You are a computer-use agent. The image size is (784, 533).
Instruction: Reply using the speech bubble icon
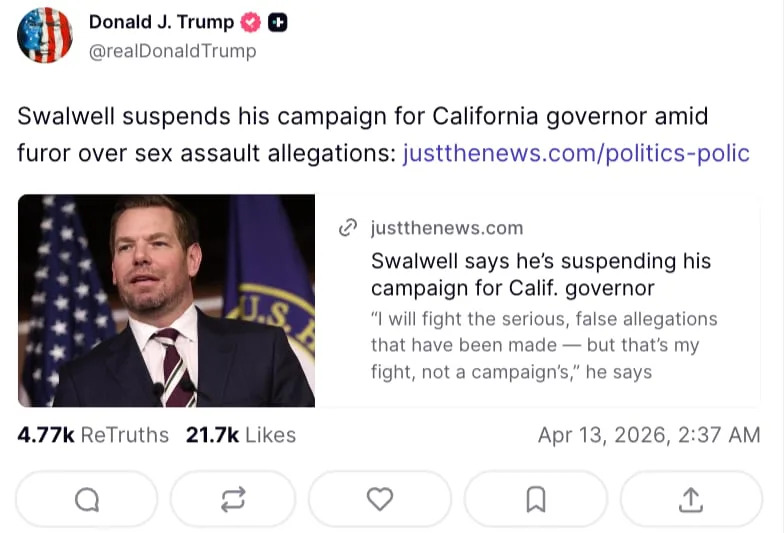click(87, 499)
